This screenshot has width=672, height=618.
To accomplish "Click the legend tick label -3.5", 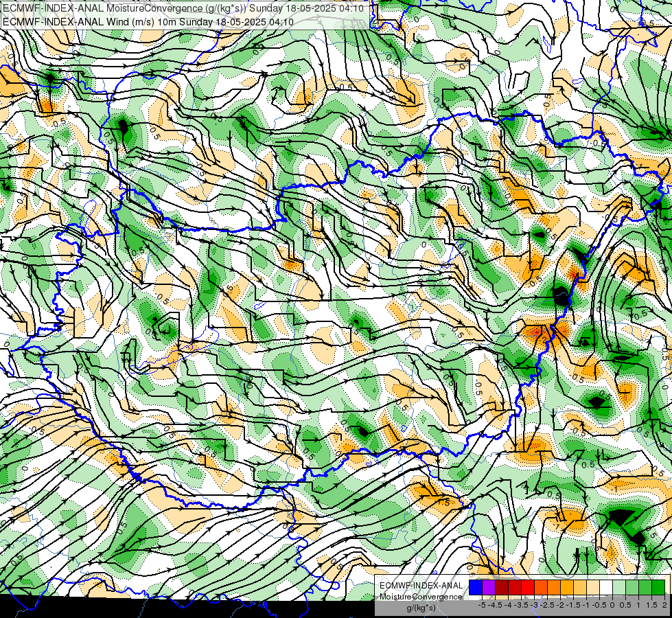I will (520, 605).
